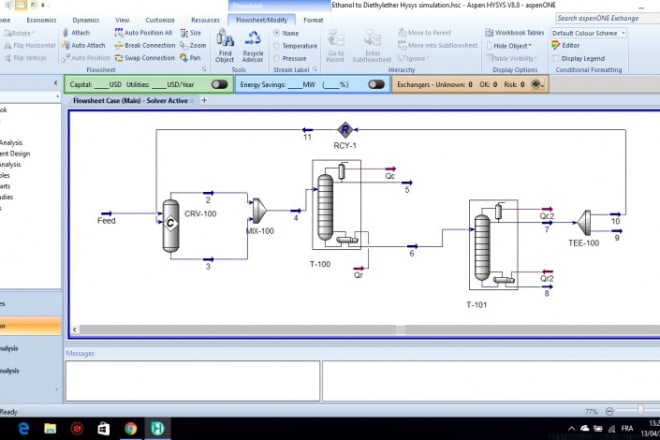This screenshot has width=660, height=440.
Task: Zoom out with minus button
Action: tap(609, 411)
